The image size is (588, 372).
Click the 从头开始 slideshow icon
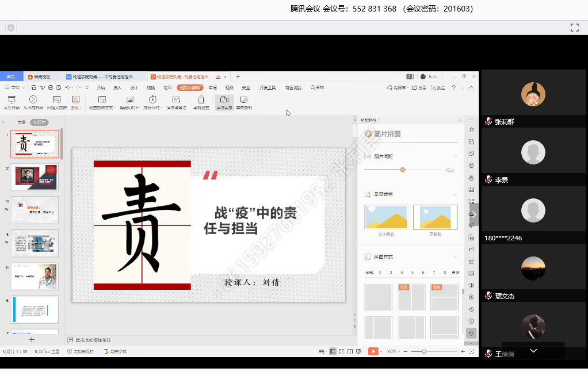[11, 100]
